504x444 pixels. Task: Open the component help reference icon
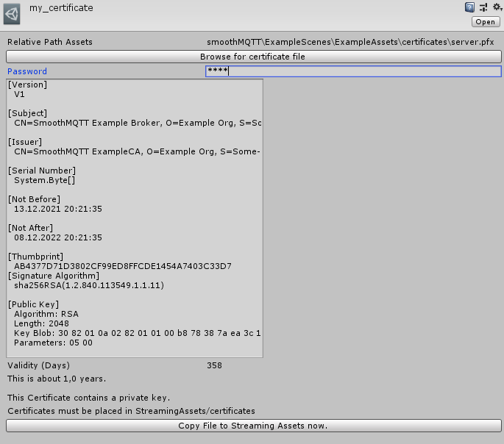pyautogui.click(x=469, y=7)
